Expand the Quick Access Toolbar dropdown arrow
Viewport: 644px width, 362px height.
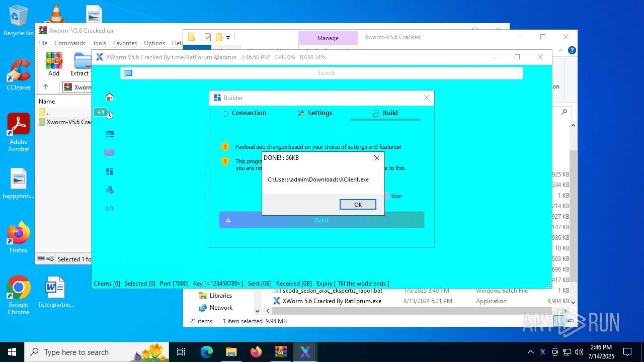(228, 37)
